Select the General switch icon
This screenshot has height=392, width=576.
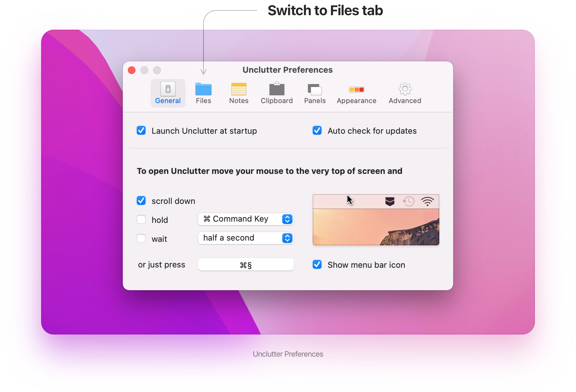(168, 89)
